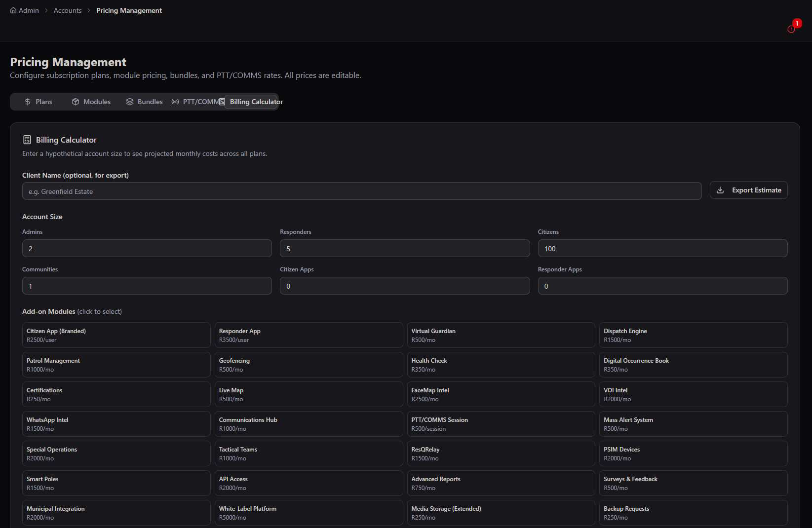812x528 pixels.
Task: Select the Special Operations module
Action: [116, 453]
